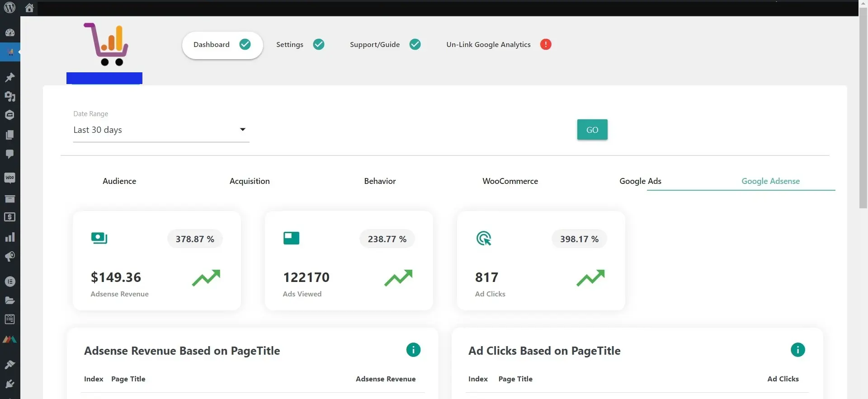The height and width of the screenshot is (399, 868).
Task: Click the upward trend arrow in Ad Clicks card
Action: click(x=590, y=278)
